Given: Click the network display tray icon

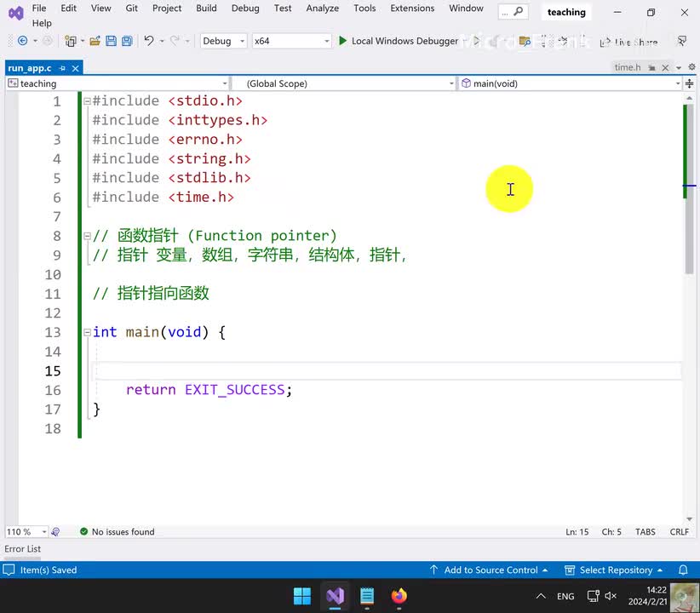Looking at the screenshot, I should [593, 596].
